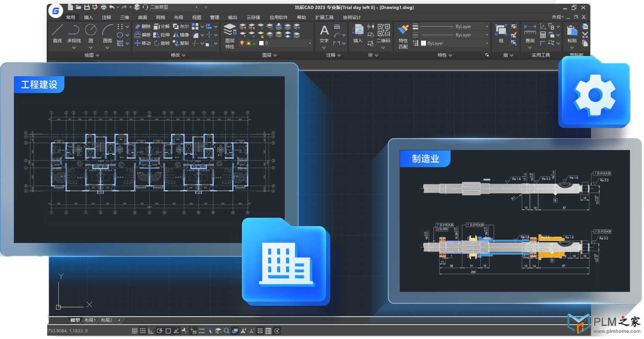Click the 制造业 shaft drawing thumbnail
The width and height of the screenshot is (644, 339).
[514, 221]
